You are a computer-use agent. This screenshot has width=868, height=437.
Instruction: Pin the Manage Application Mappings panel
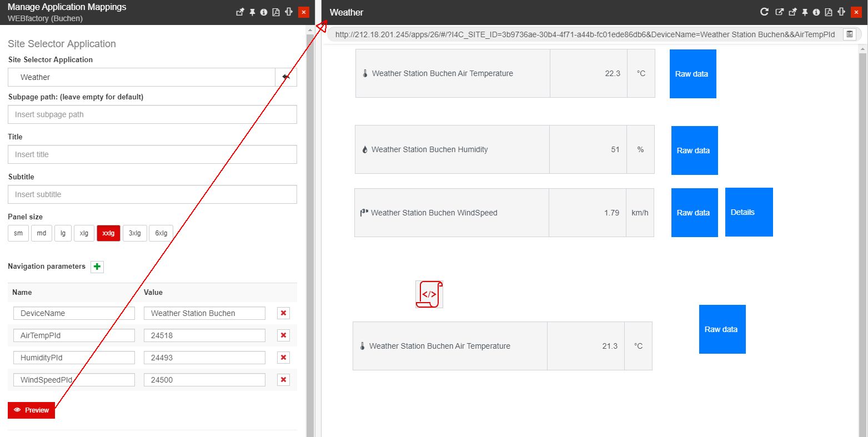(x=252, y=12)
